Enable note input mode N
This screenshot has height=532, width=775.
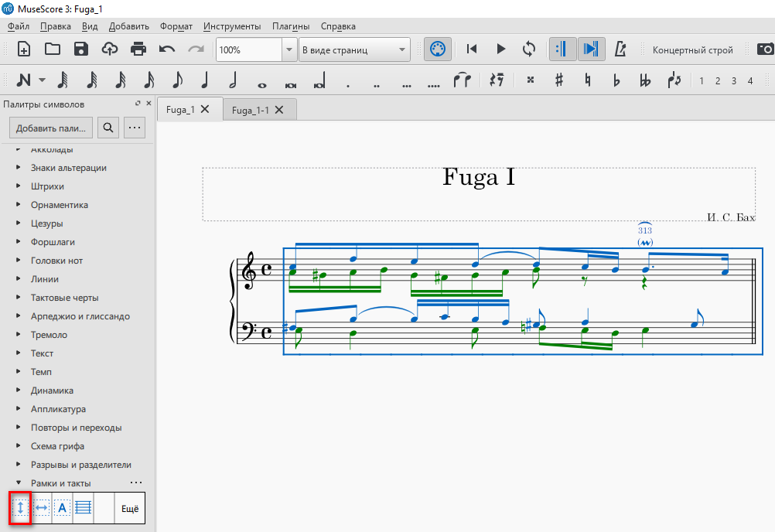[x=23, y=80]
